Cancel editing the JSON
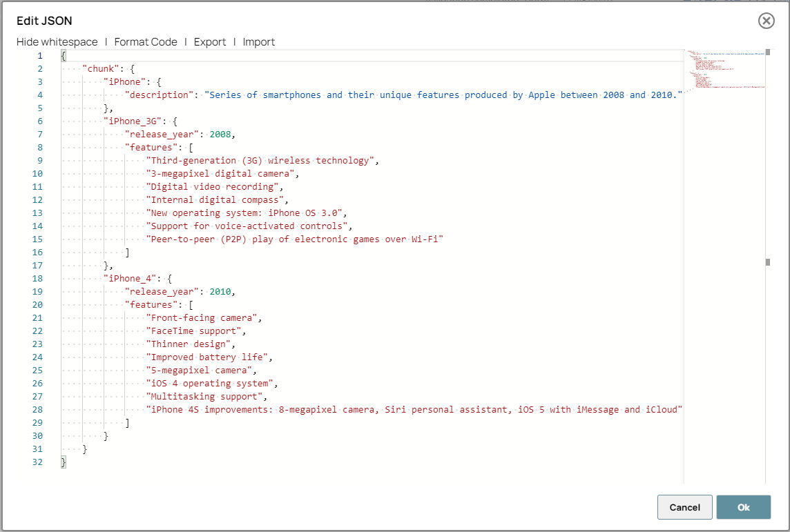The width and height of the screenshot is (790, 532). (x=684, y=506)
